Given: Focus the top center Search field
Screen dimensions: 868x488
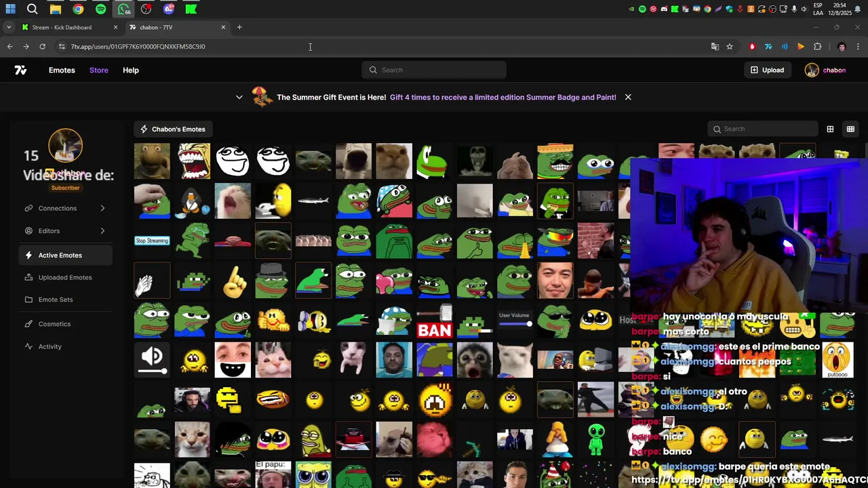Looking at the screenshot, I should point(434,70).
